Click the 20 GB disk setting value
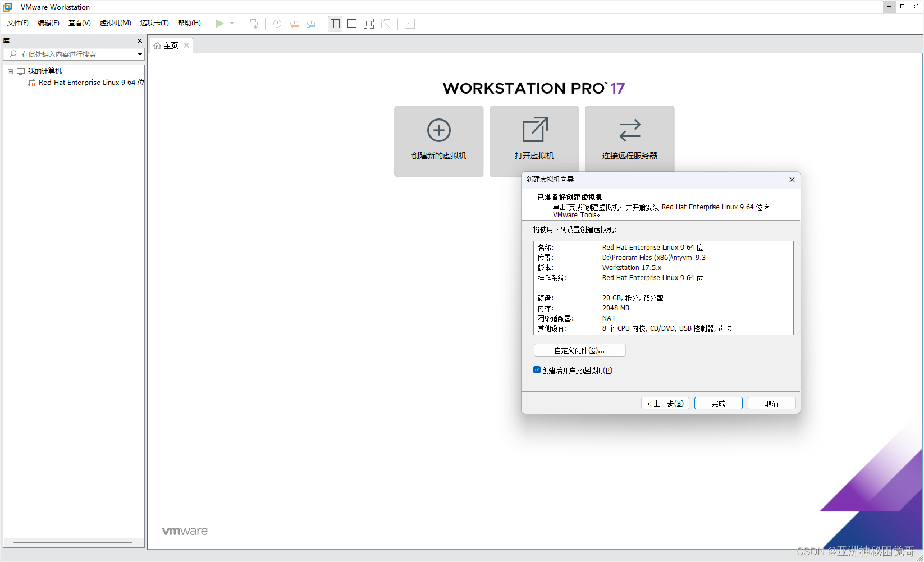The width and height of the screenshot is (924, 562). click(x=633, y=298)
